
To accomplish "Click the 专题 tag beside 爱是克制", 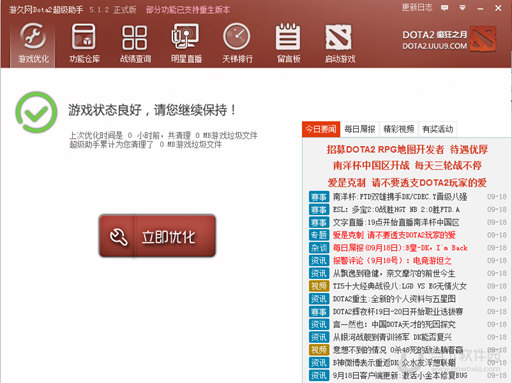I will pyautogui.click(x=319, y=235).
